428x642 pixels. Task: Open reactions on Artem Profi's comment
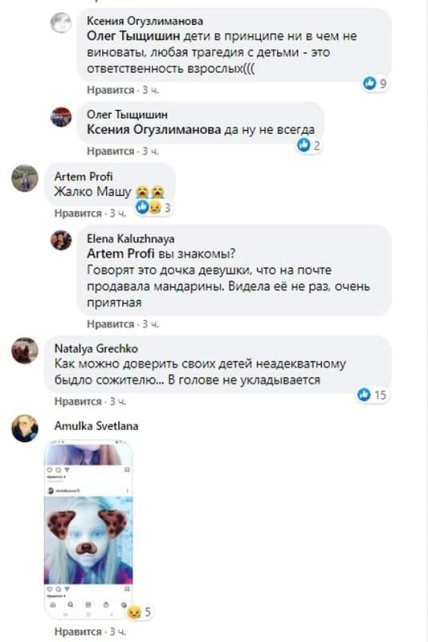(153, 207)
